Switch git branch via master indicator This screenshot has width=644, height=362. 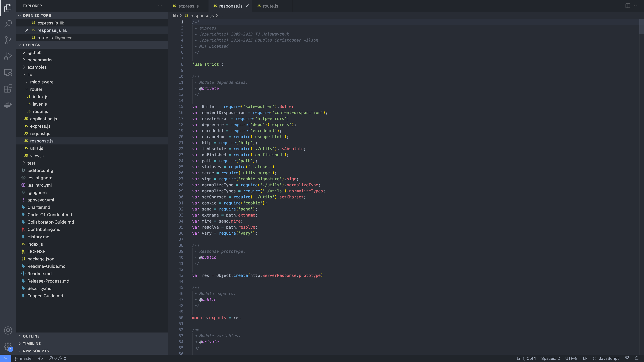[24, 358]
